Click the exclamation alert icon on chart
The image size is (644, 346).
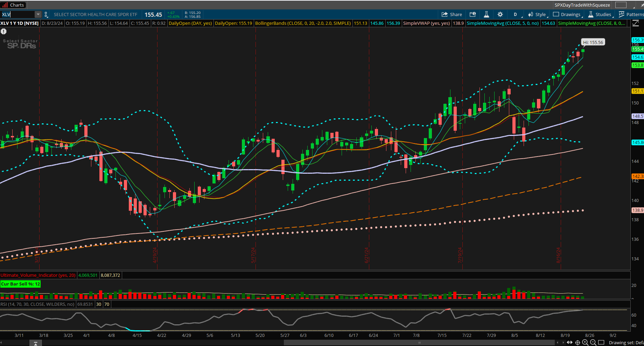coord(3,31)
